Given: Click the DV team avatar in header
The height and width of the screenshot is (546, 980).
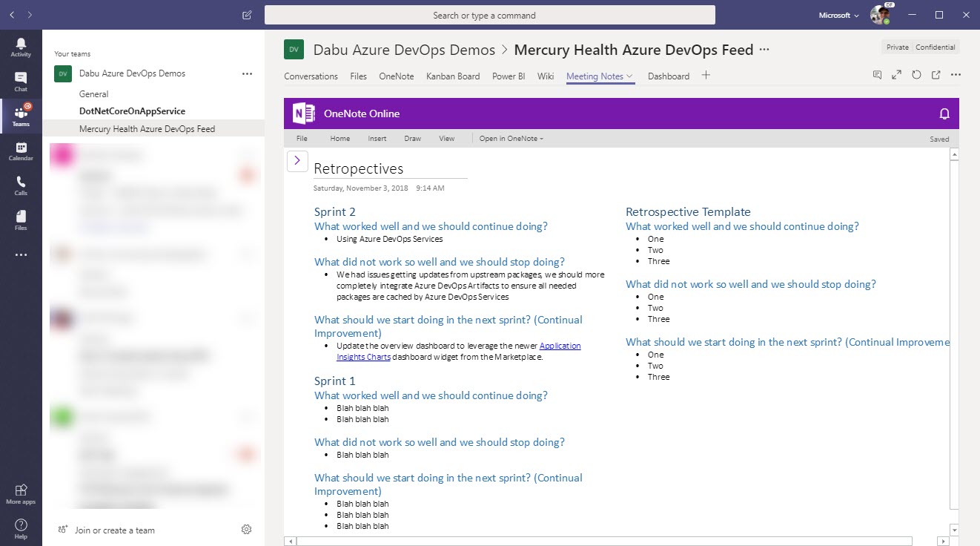Looking at the screenshot, I should pyautogui.click(x=294, y=50).
